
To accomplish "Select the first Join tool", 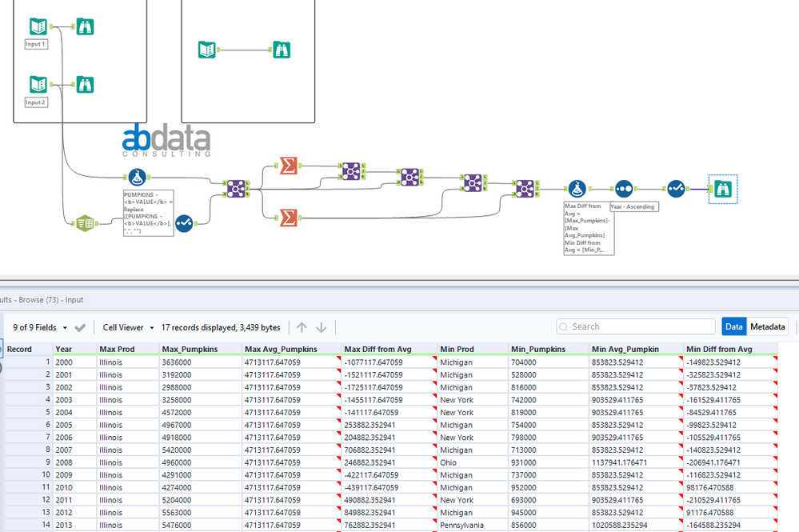I will 236,189.
